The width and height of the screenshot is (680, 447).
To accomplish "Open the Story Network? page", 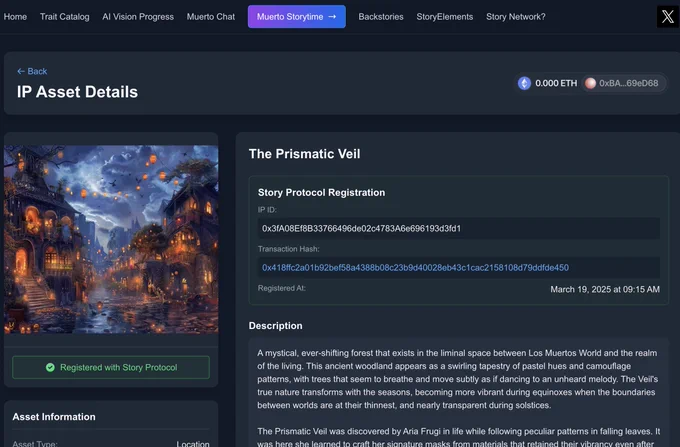I will (x=516, y=16).
